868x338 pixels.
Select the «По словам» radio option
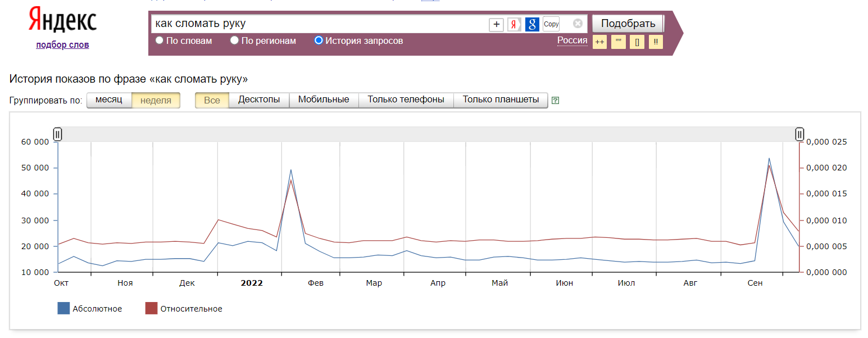(x=160, y=40)
